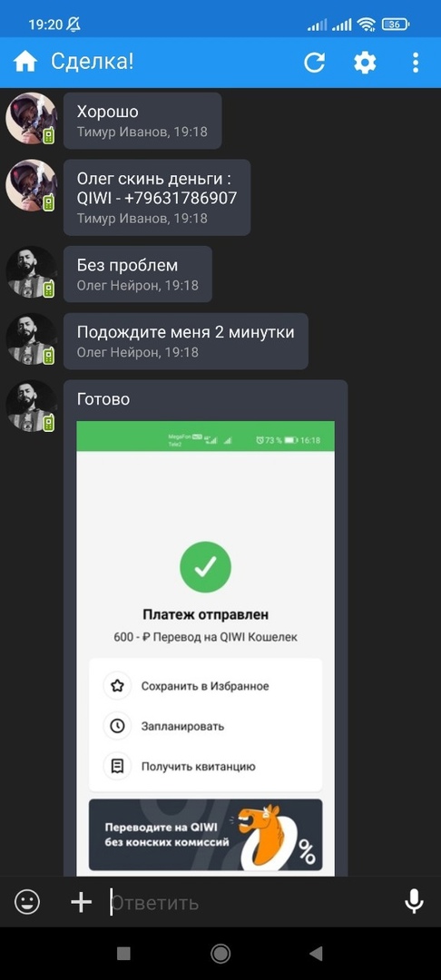Tap Запланировать clock option
The width and height of the screenshot is (441, 980).
point(205,726)
